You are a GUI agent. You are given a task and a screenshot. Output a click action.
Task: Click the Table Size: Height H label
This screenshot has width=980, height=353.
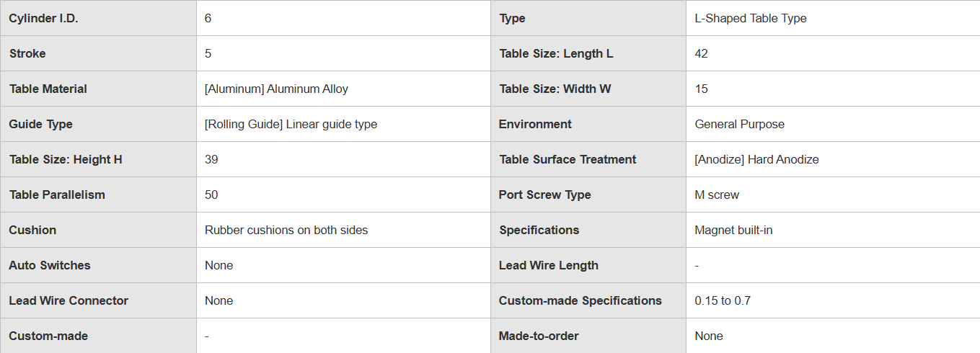pos(66,159)
